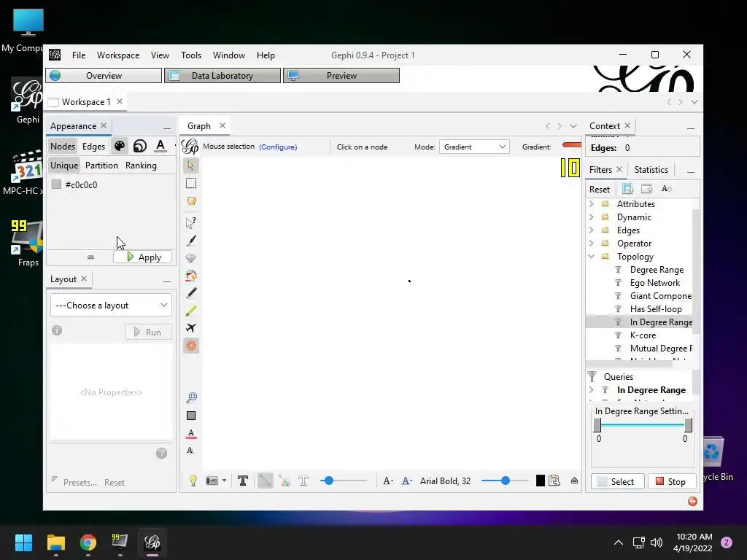Screen dimensions: 747x560
Task: Expand the Edges filter folder
Action: [x=591, y=230]
